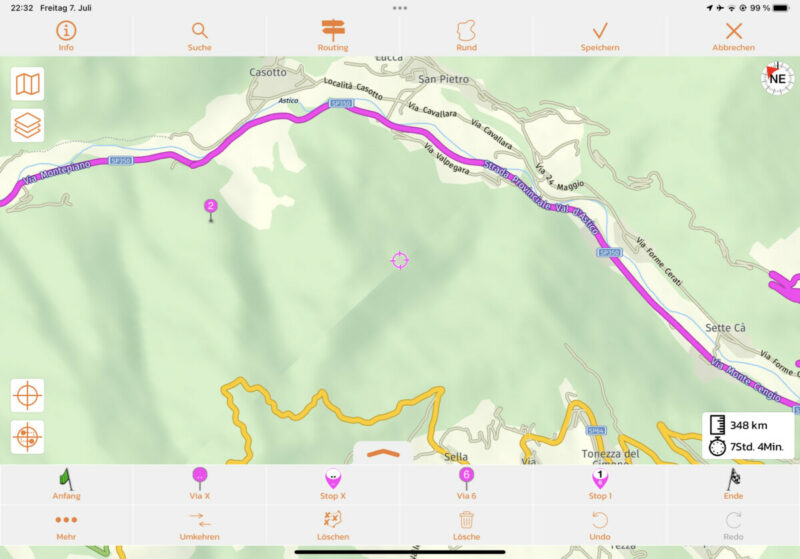
Task: Open the Suche search tool
Action: pos(199,36)
